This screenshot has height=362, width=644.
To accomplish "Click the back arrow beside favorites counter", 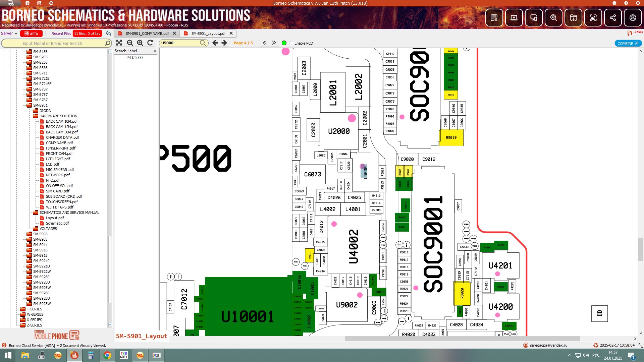I will [x=108, y=34].
